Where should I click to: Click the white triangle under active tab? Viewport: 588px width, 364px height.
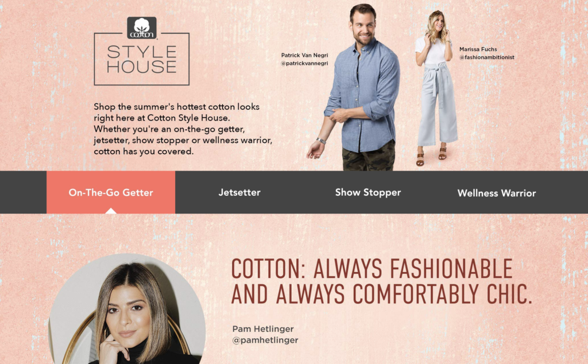click(111, 211)
